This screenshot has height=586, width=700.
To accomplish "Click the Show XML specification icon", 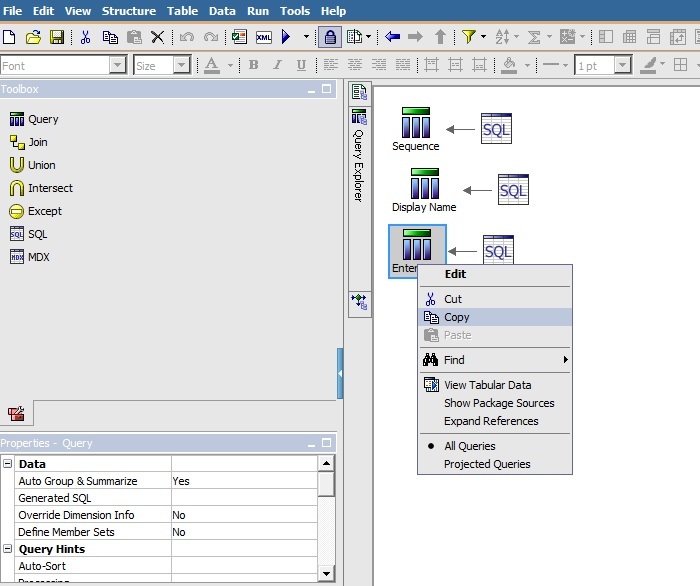I will [263, 37].
